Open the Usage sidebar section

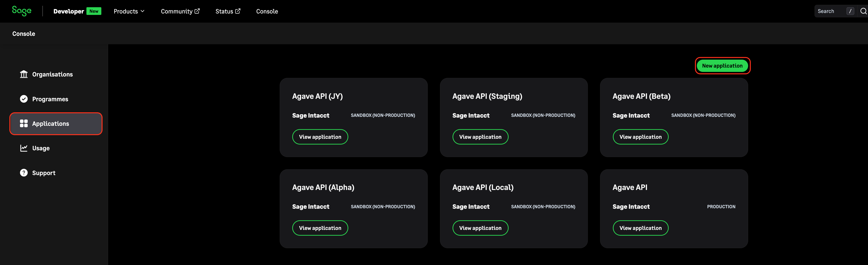click(56, 148)
